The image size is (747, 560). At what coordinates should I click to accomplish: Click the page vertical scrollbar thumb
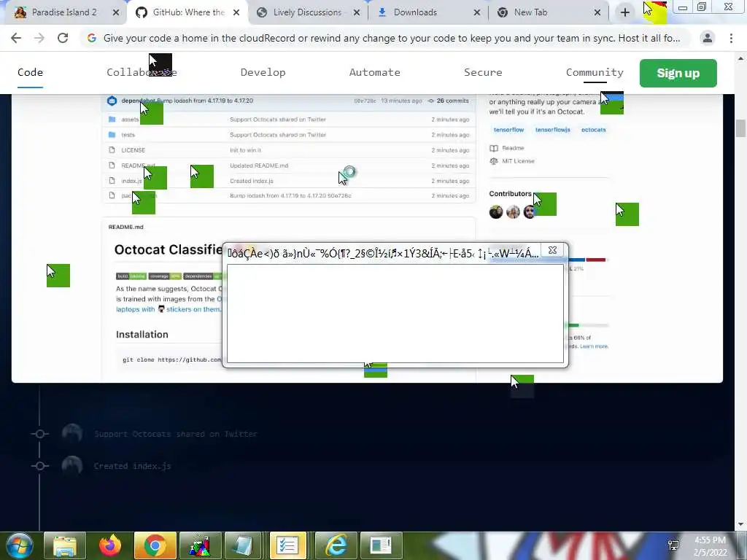pyautogui.click(x=740, y=128)
